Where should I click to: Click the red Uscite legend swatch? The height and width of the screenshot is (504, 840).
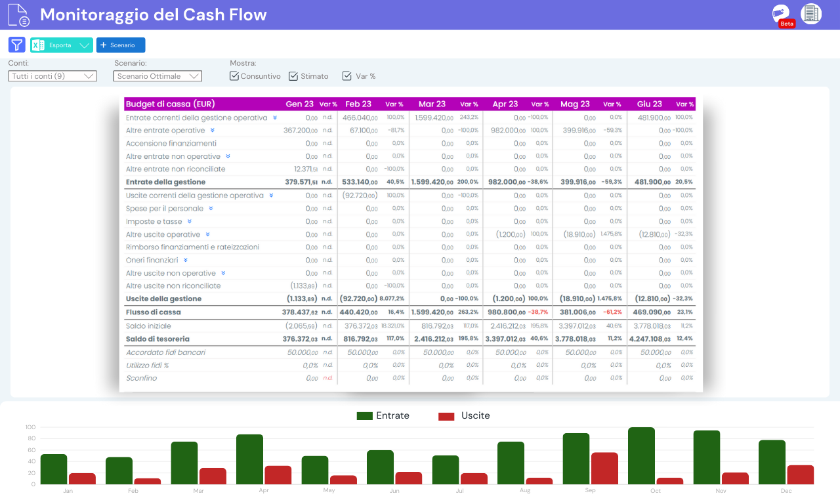click(446, 416)
